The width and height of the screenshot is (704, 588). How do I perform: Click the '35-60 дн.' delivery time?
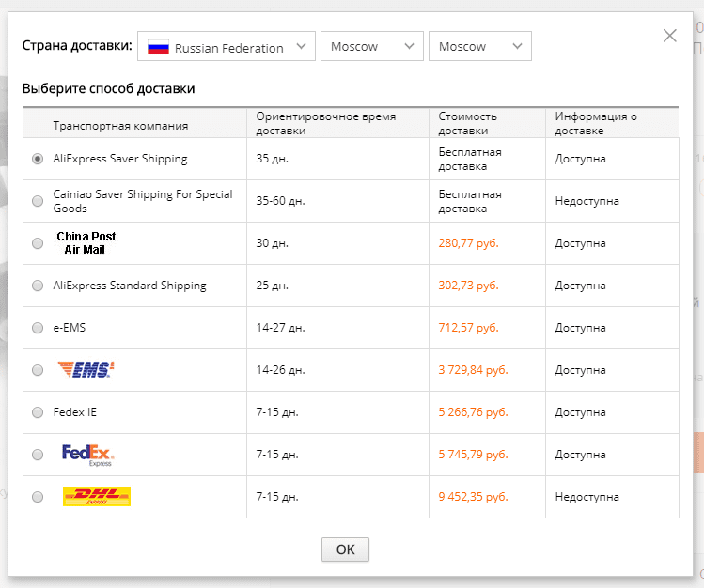pyautogui.click(x=280, y=201)
